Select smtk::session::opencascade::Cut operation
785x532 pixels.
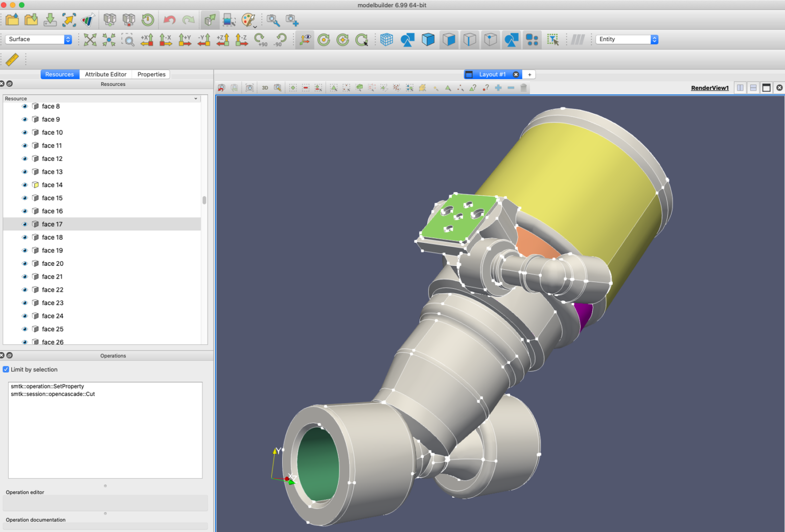click(53, 394)
